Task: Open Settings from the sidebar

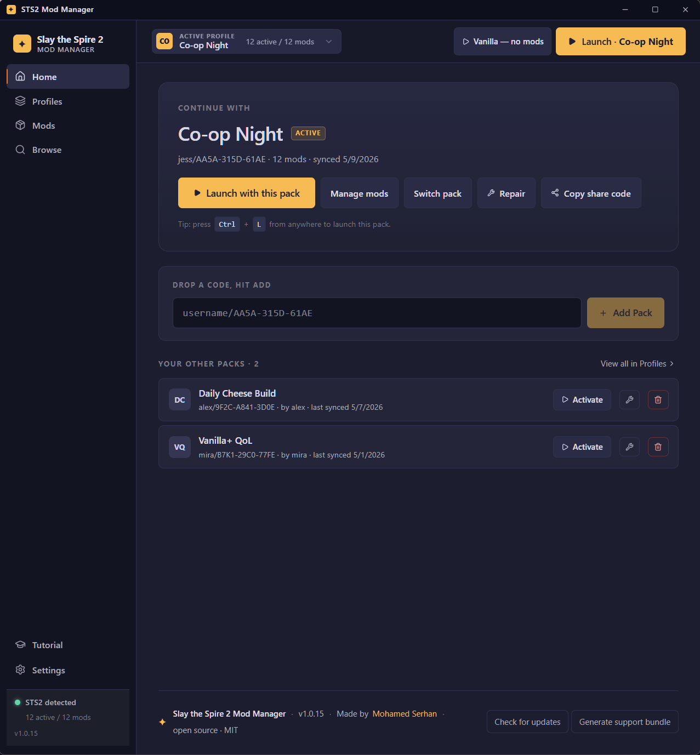Action: click(68, 670)
